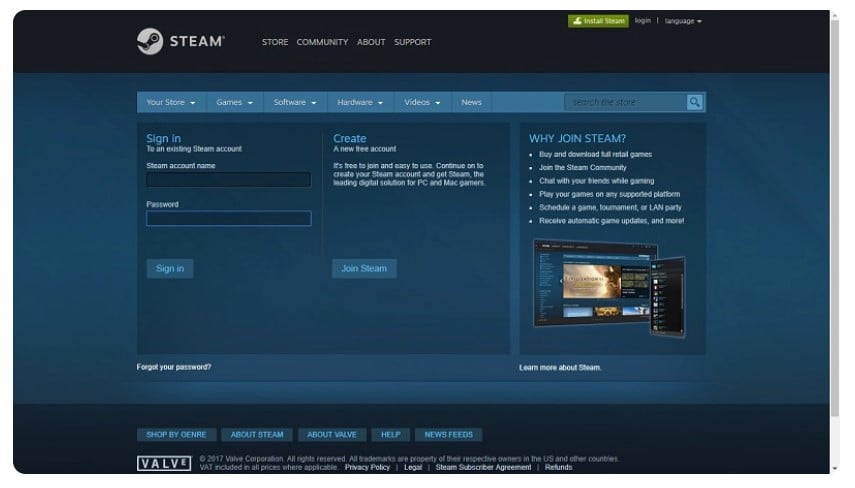This screenshot has width=855, height=488.
Task: Click the search magnifier icon
Action: (x=694, y=102)
